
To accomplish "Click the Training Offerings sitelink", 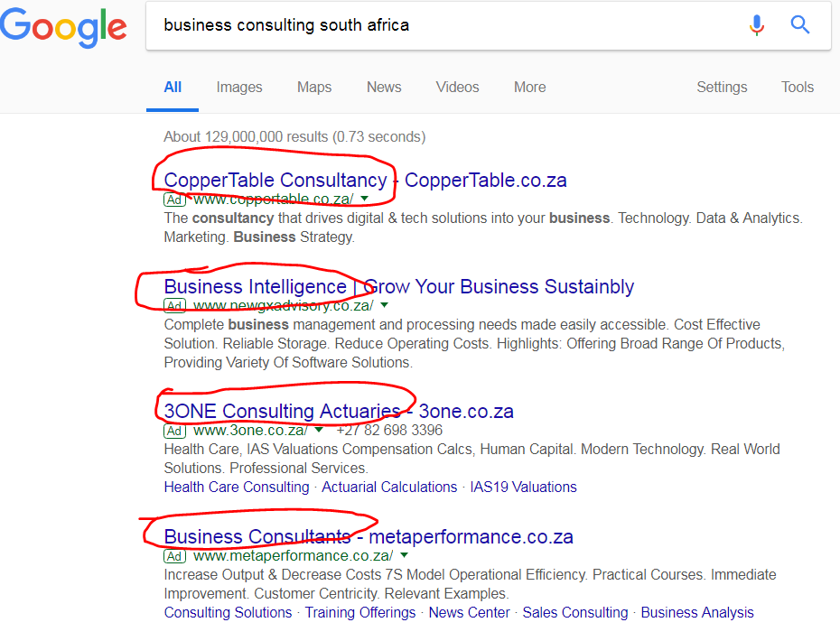I will (x=359, y=612).
